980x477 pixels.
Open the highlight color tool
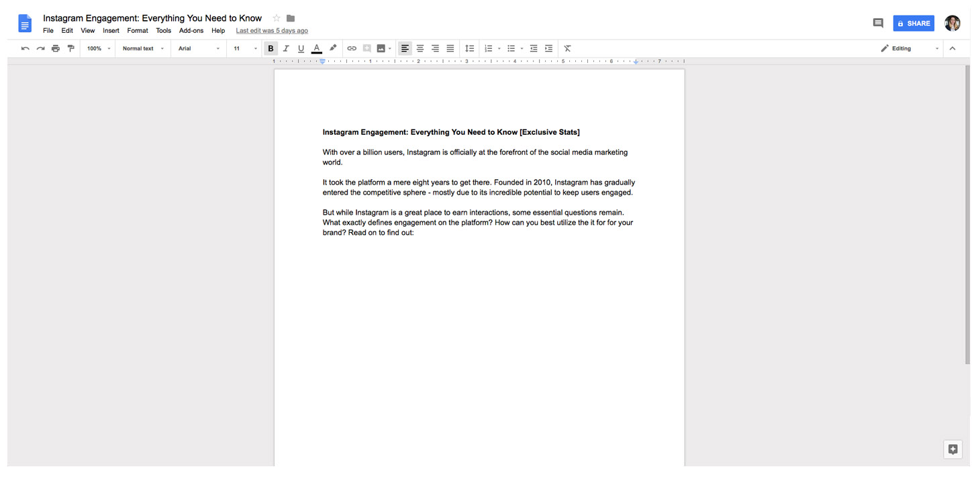333,48
